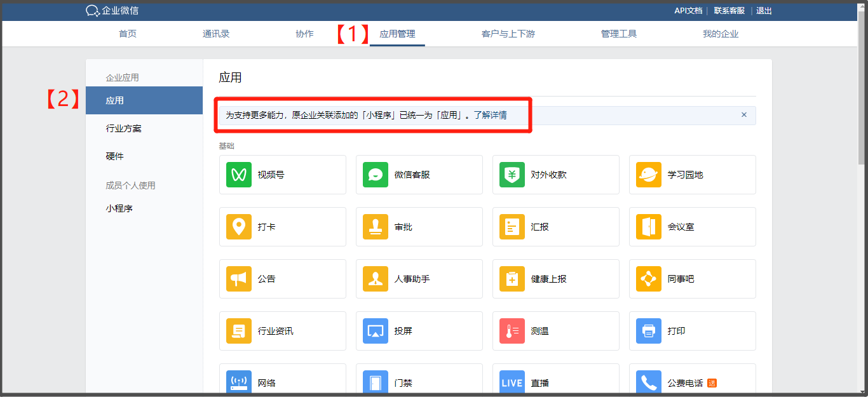Screen dimensions: 868x397
Task: Open the 视频号 app icon
Action: [239, 175]
